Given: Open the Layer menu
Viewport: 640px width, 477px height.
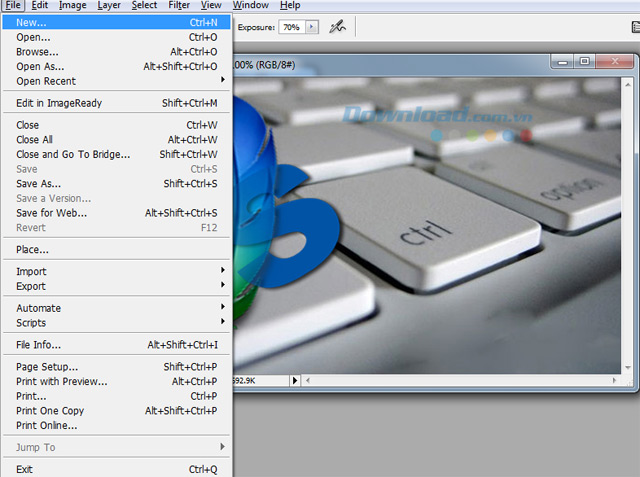Looking at the screenshot, I should [109, 5].
